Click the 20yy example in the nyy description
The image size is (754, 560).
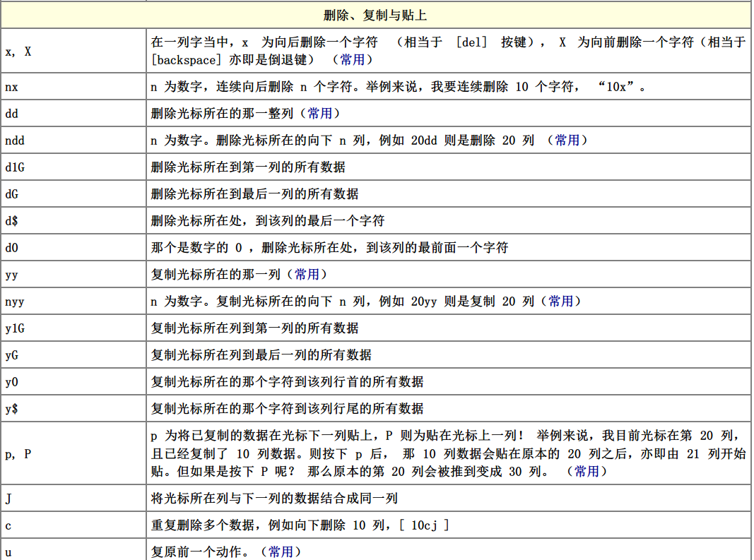424,302
